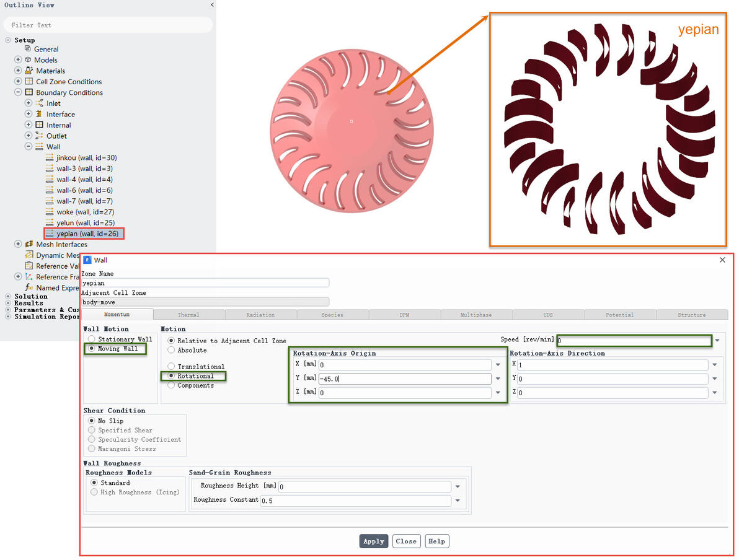Screen dimensions: 739x560
Task: Open the Speed rev/min dropdown arrow
Action: (717, 340)
